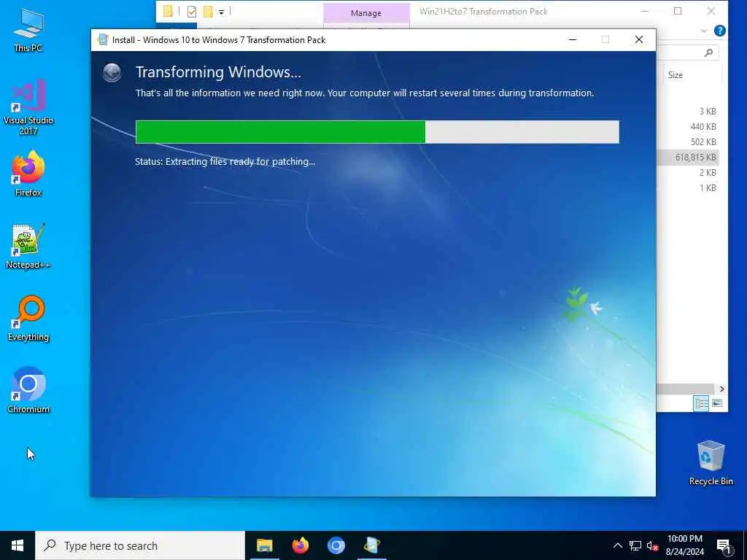The width and height of the screenshot is (747, 560).
Task: Open This PC desktop icon
Action: 28,29
